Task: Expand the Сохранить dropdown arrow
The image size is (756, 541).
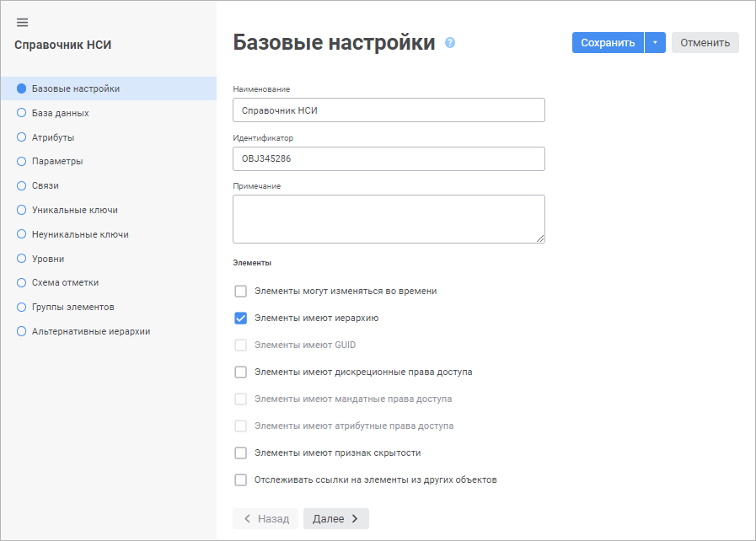Action: [655, 43]
